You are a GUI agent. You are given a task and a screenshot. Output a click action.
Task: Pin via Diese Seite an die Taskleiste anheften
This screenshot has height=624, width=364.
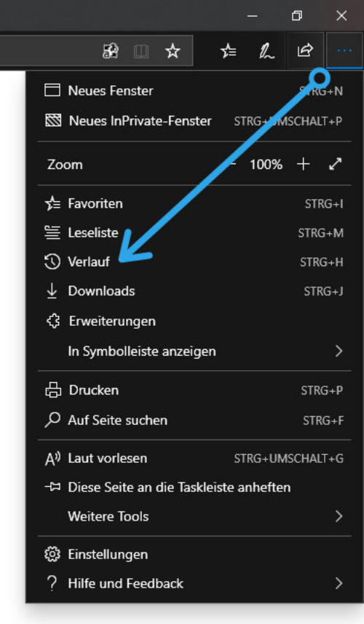[194, 487]
